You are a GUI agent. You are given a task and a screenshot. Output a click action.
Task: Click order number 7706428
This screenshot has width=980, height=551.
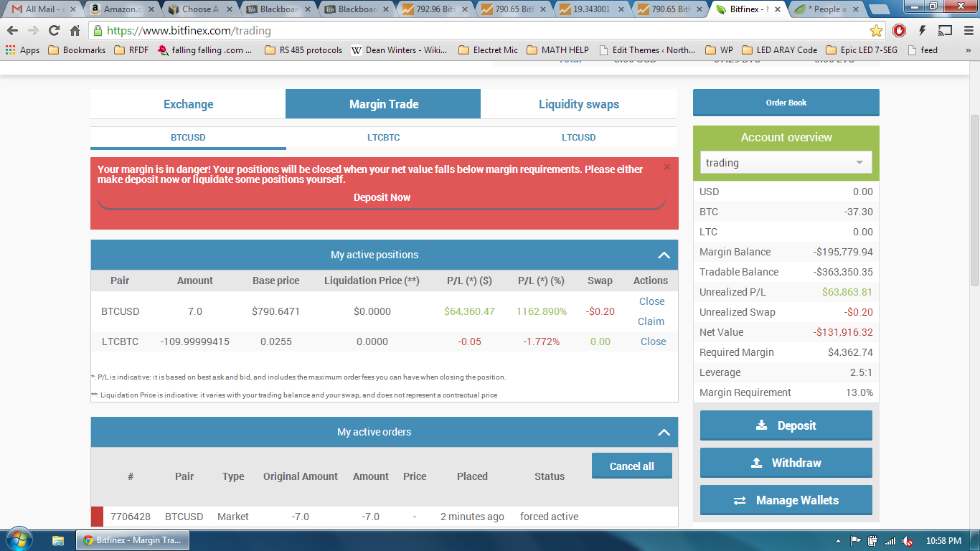tap(131, 517)
